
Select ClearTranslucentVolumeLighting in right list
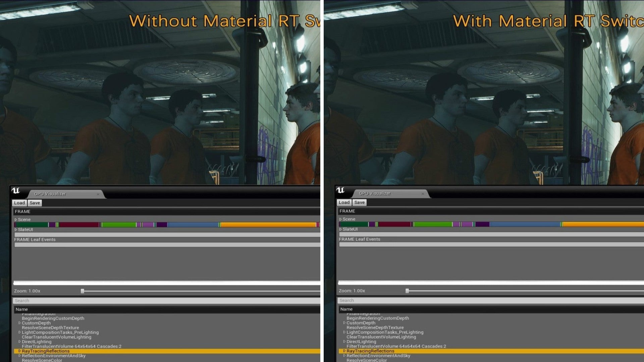point(381,337)
